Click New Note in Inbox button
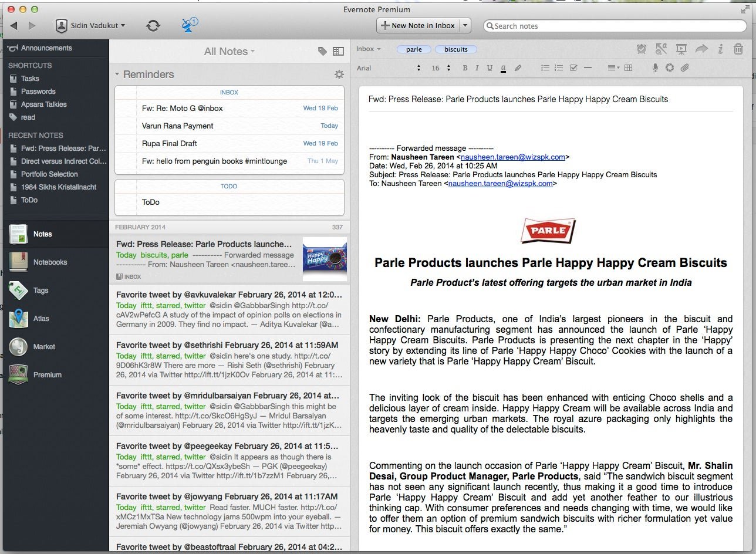756x554 pixels. click(x=418, y=25)
